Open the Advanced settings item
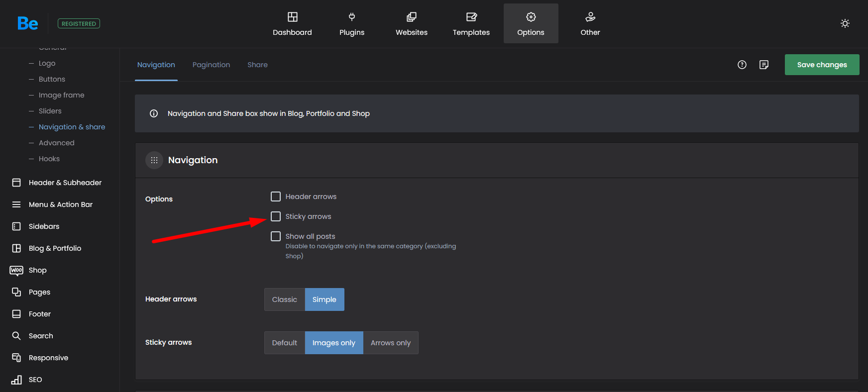Screen dimensions: 868x392 point(57,143)
